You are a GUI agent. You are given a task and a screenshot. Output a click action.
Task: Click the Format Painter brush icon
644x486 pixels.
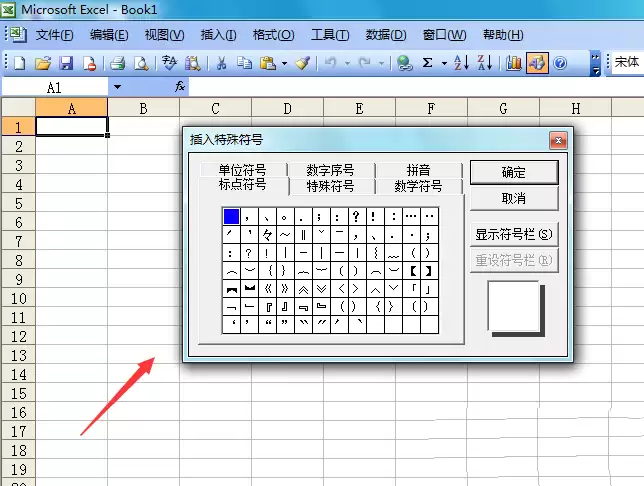(x=303, y=63)
